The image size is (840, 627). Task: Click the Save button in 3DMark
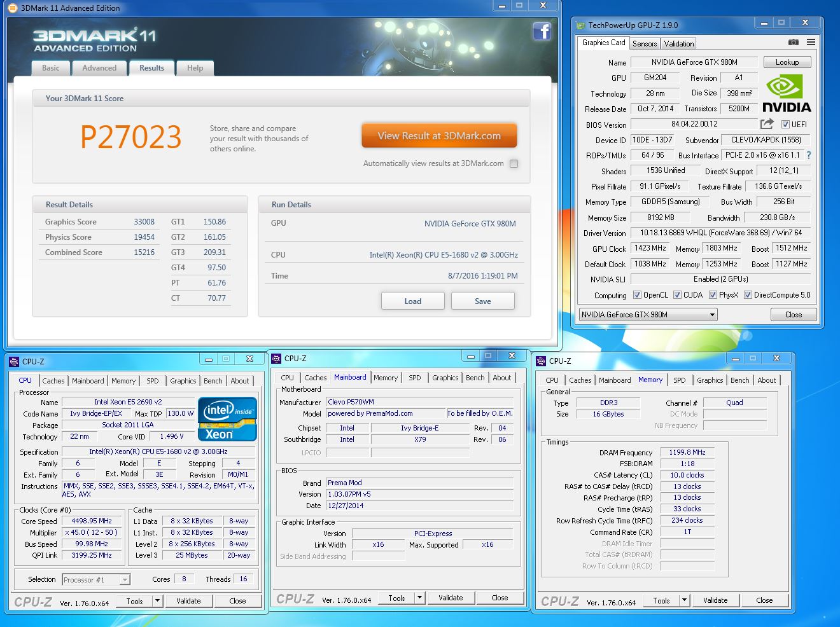483,301
